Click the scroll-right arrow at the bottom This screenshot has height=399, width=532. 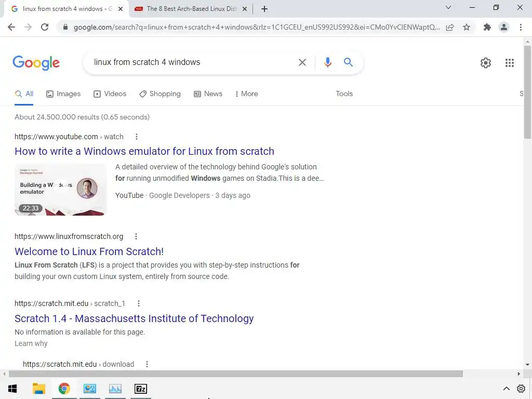tap(519, 374)
